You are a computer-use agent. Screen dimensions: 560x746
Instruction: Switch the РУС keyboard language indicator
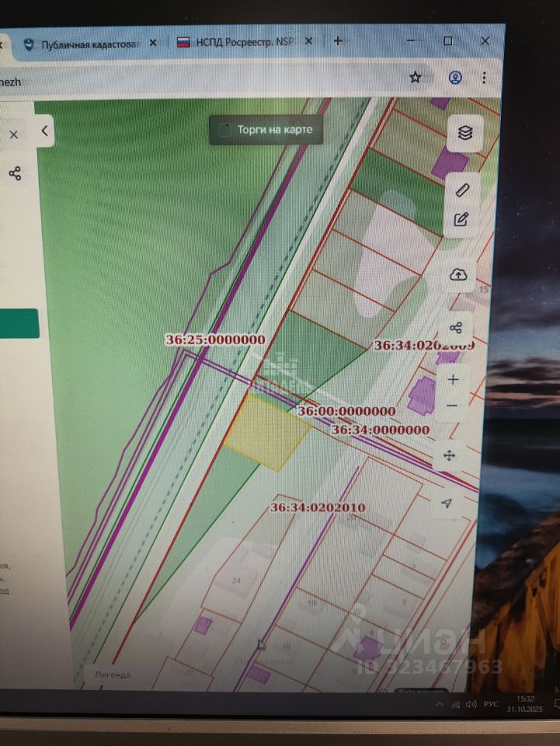pos(491,704)
